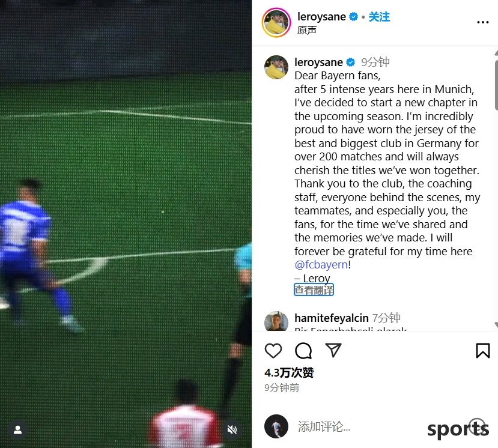Viewport: 498px width, 448px height.
Task: View hamitefeyalcin's profile picture
Action: pos(276,321)
